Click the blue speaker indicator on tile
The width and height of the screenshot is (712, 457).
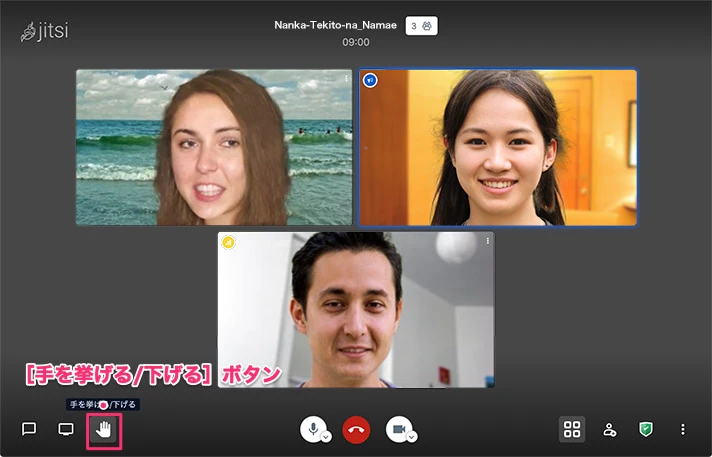tap(370, 80)
